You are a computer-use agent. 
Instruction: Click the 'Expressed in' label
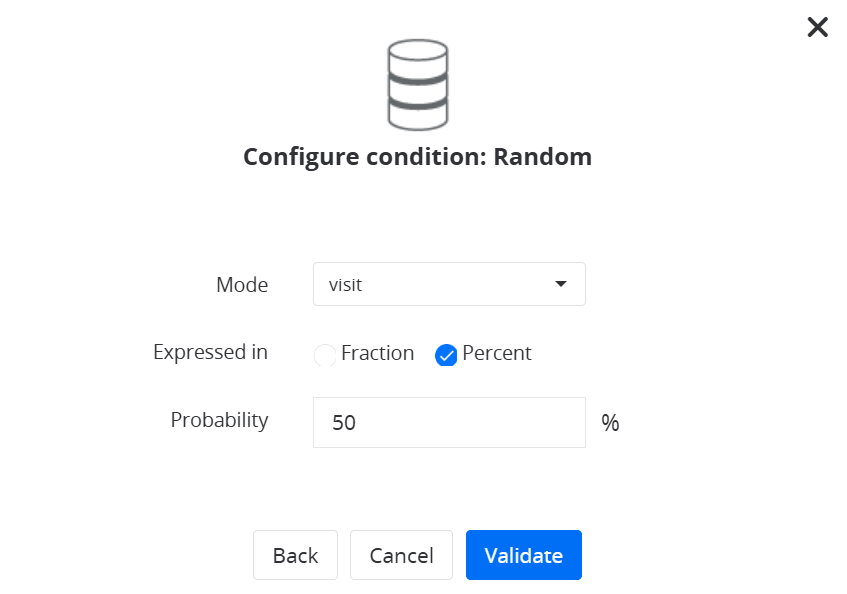coord(210,352)
